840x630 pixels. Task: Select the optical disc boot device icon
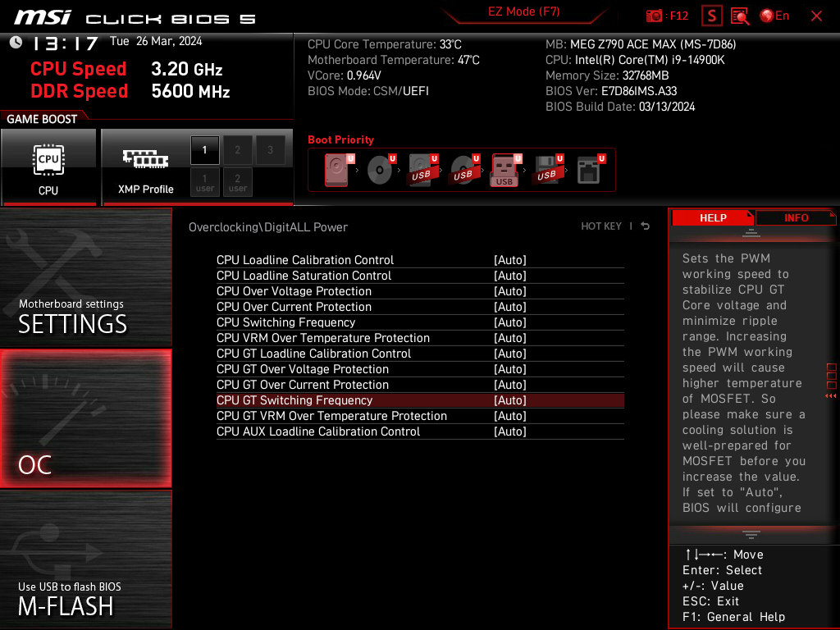click(x=381, y=170)
